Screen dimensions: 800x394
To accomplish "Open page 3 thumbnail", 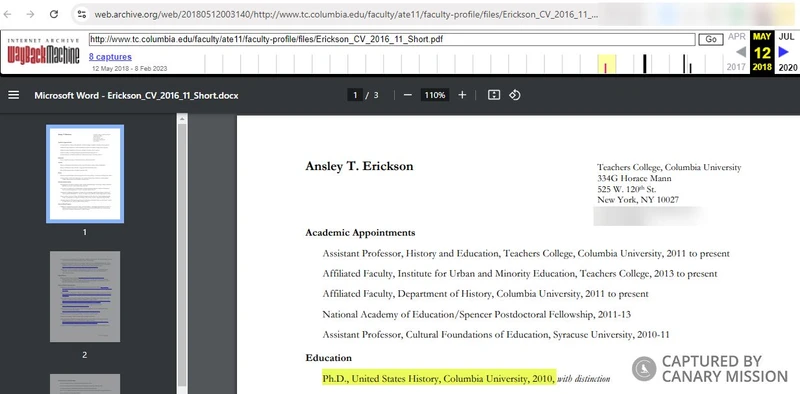I will [x=85, y=384].
